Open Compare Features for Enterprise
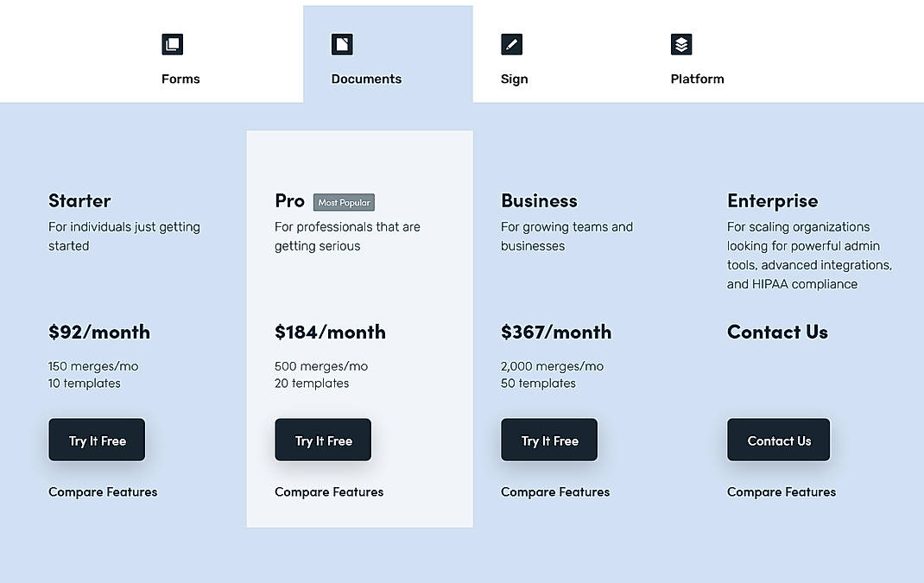Screen dimensions: 924x583 782,491
